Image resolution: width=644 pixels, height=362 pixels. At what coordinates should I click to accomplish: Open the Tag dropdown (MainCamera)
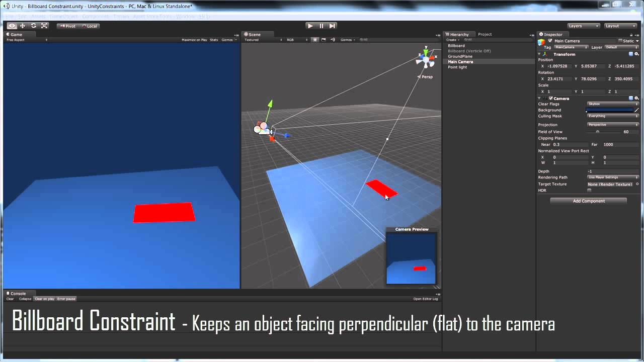pos(571,47)
